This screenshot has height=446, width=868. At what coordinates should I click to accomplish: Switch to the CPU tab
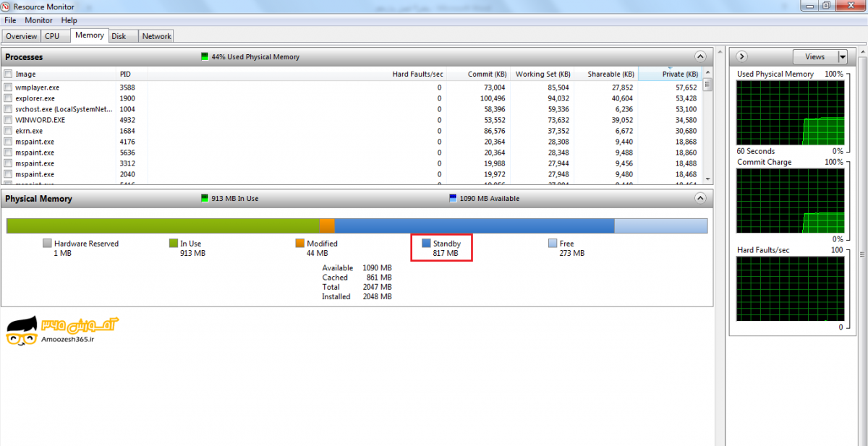tap(52, 36)
